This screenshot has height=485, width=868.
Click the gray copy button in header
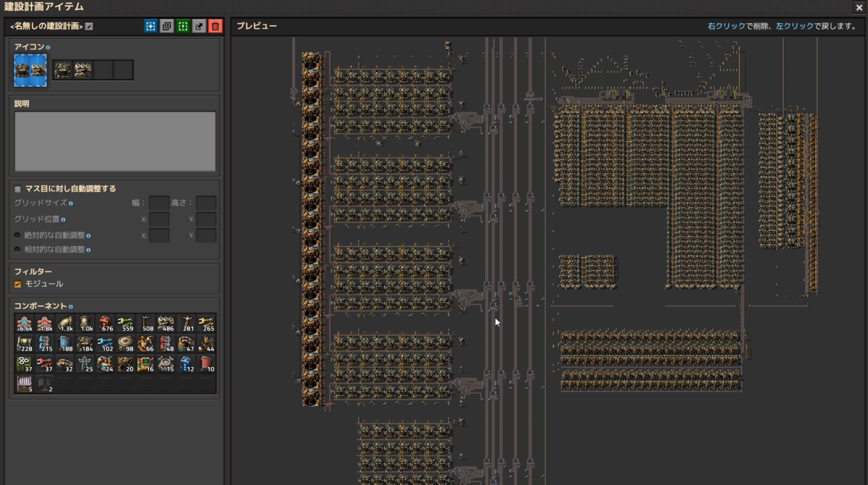(166, 26)
